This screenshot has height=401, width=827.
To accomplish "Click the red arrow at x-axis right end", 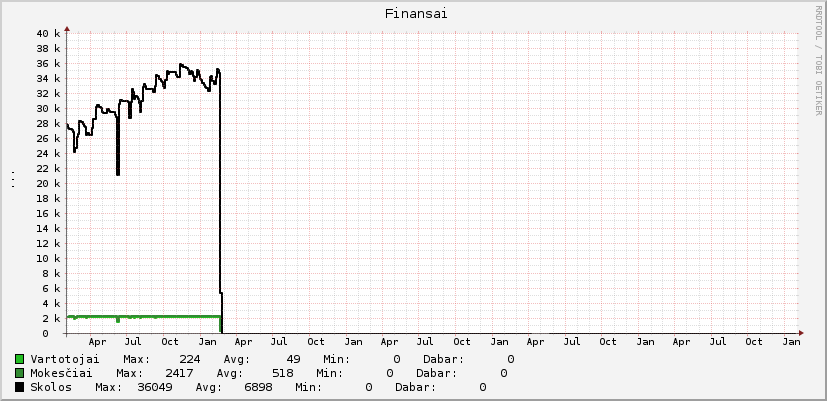I will (x=800, y=333).
